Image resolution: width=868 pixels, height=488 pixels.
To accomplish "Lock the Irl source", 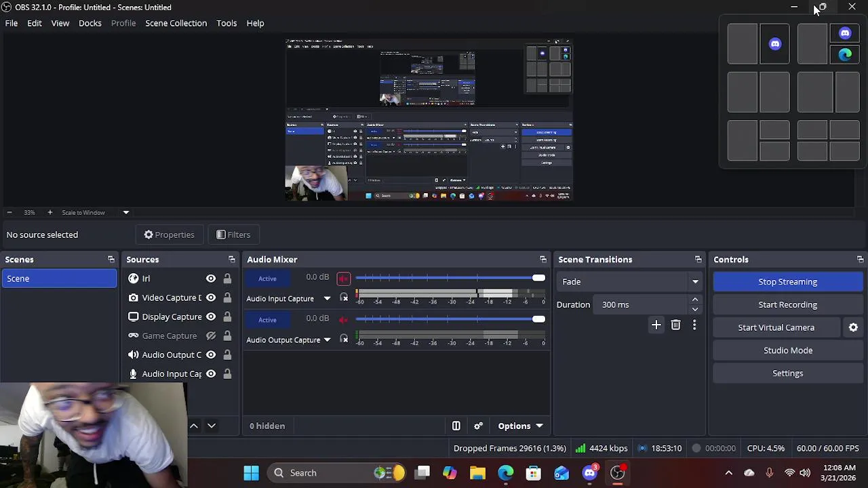I will (227, 279).
